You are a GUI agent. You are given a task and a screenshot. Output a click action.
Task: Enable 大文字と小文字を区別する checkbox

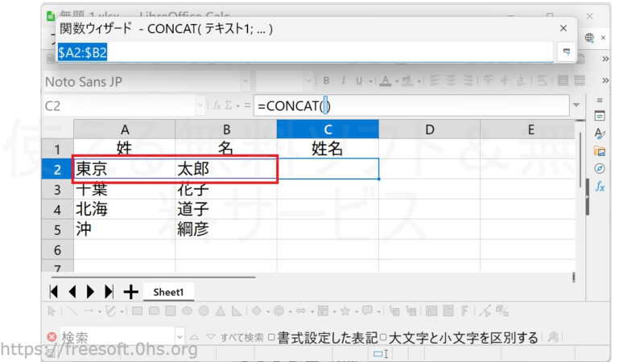(384, 338)
